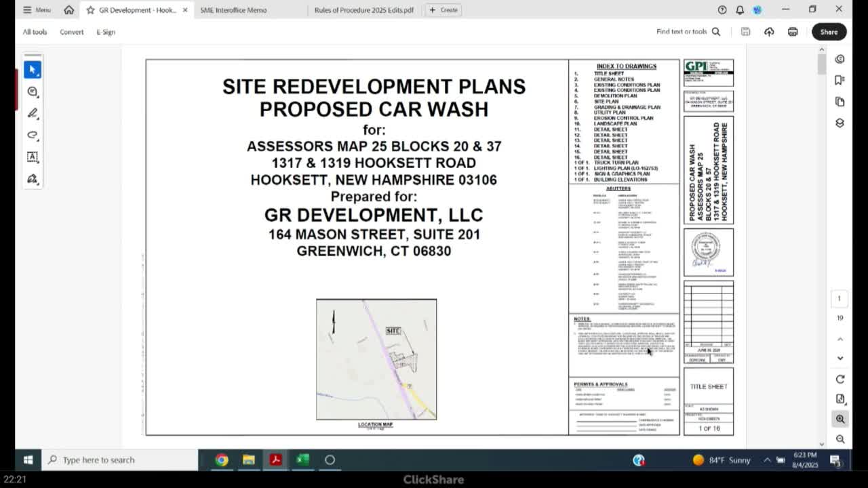Open the Convert menu item
Image resolution: width=868 pixels, height=488 pixels.
click(x=71, y=32)
